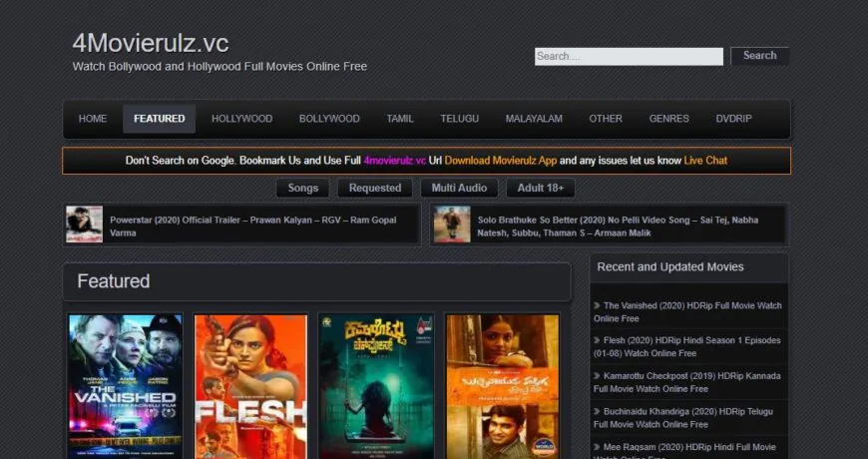Open the BOLLYWOOD menu
This screenshot has height=459, width=868.
click(x=329, y=119)
